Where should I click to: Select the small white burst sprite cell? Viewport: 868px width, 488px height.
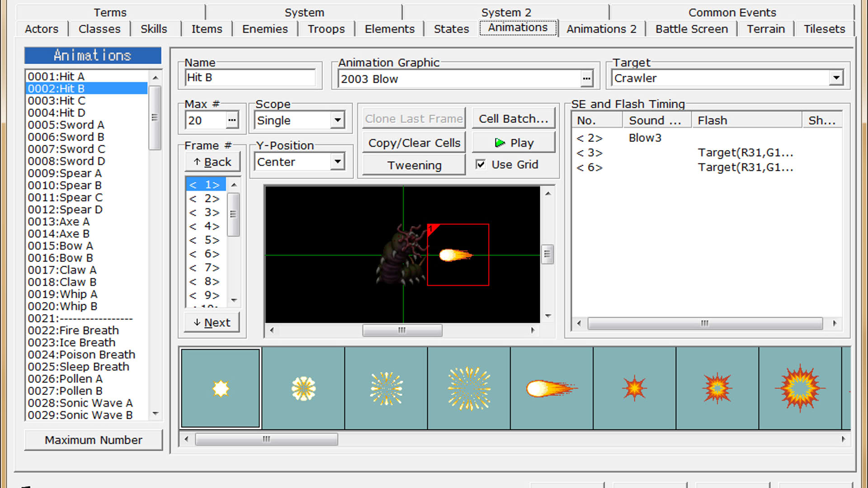tap(221, 388)
